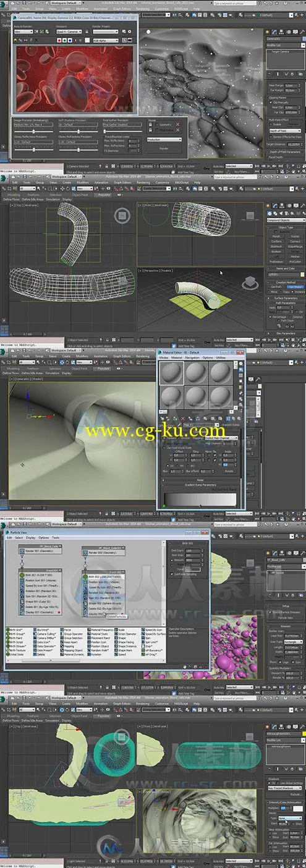Open Utilities menu in Material Editor

221,357
